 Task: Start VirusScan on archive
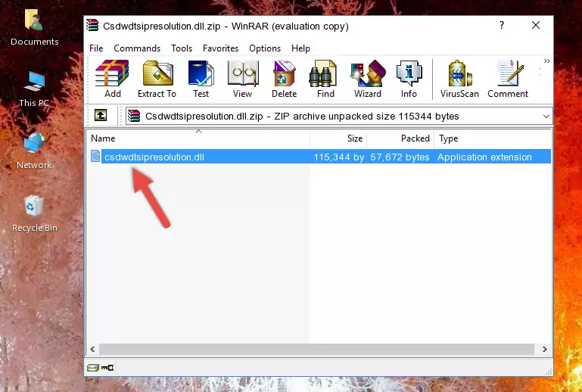coord(459,79)
